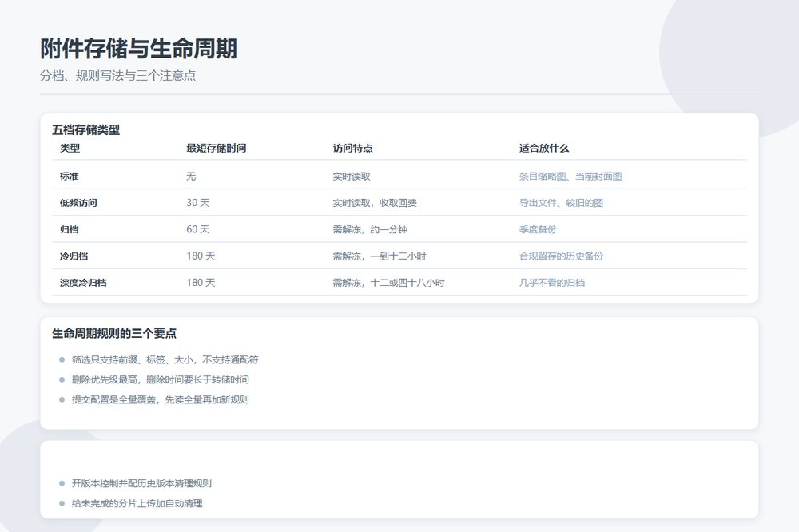Click the cell 30 天

pyautogui.click(x=197, y=203)
